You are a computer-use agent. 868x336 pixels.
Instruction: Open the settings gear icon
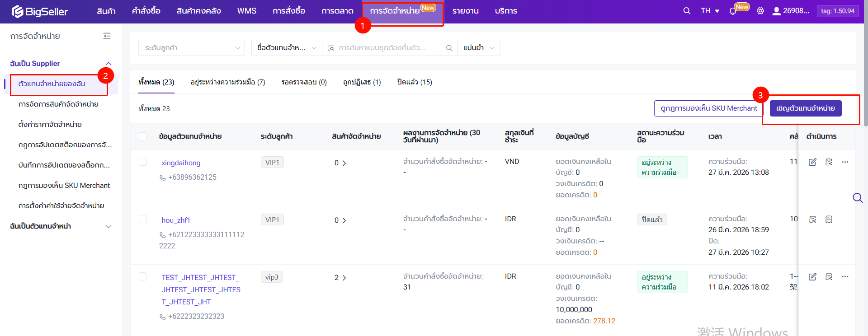(760, 11)
